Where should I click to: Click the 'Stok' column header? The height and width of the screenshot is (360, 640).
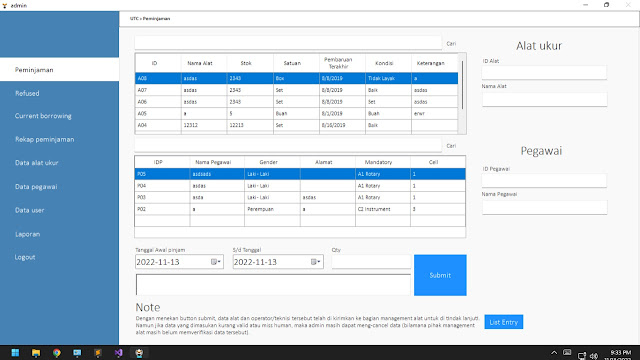(246, 63)
